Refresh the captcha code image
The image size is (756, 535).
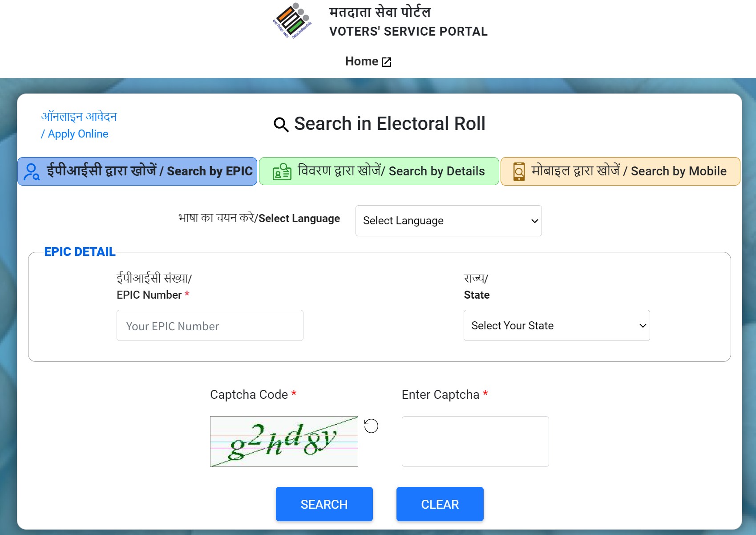(x=371, y=426)
